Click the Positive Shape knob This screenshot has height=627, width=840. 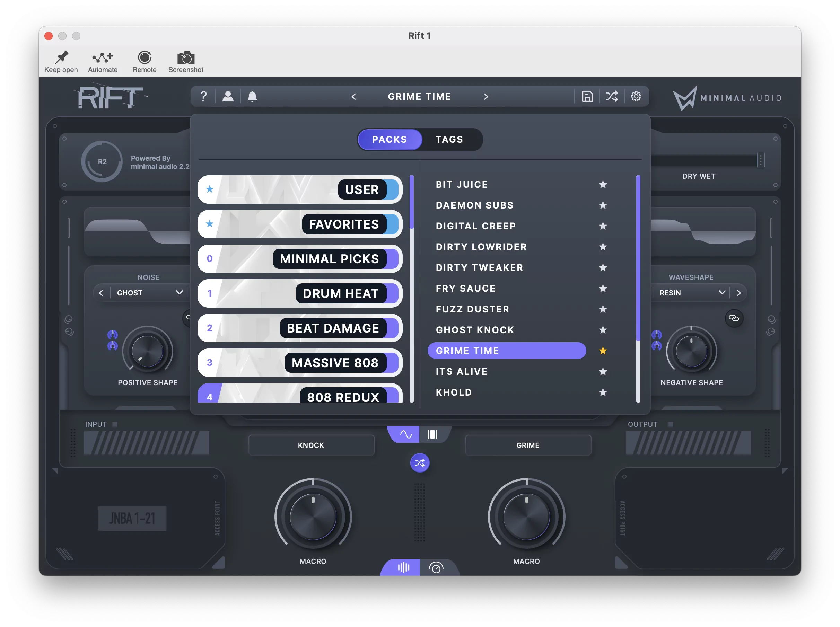pos(147,351)
